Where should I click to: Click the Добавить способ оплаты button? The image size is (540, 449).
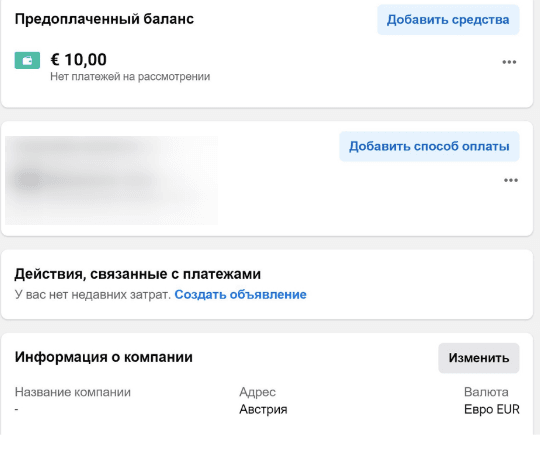(x=429, y=146)
